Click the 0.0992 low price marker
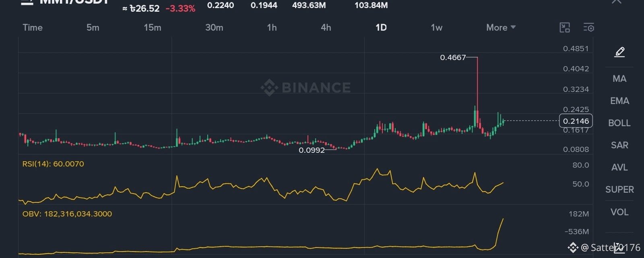 click(x=312, y=150)
